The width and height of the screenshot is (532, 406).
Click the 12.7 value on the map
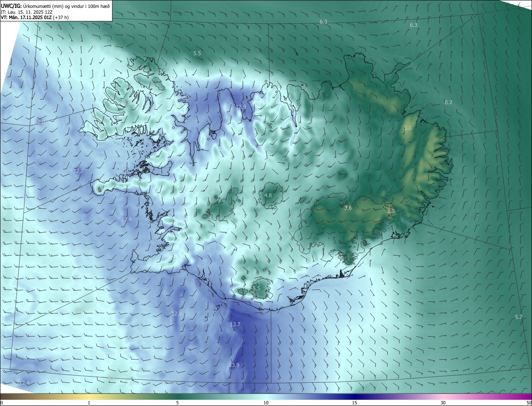(x=79, y=171)
